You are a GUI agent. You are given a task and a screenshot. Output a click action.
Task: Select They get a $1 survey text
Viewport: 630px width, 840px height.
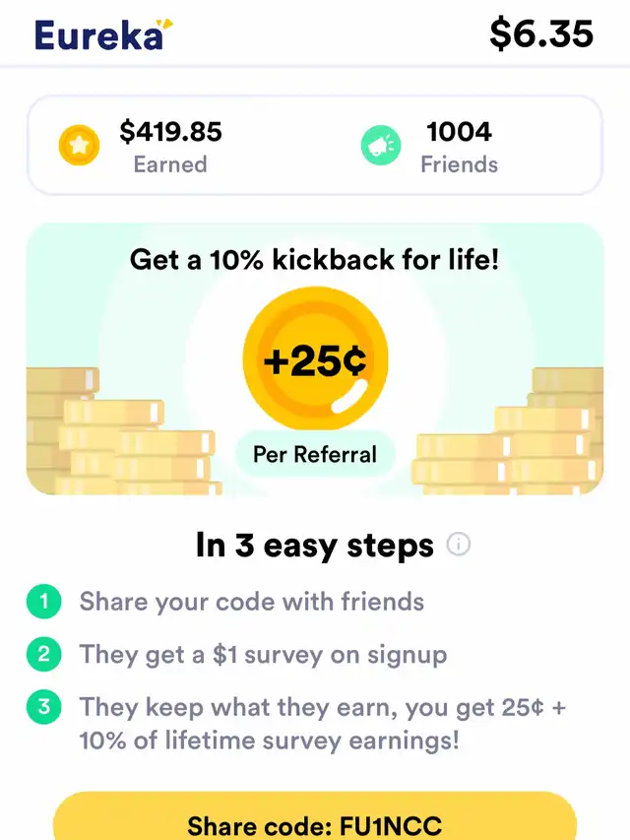click(263, 655)
